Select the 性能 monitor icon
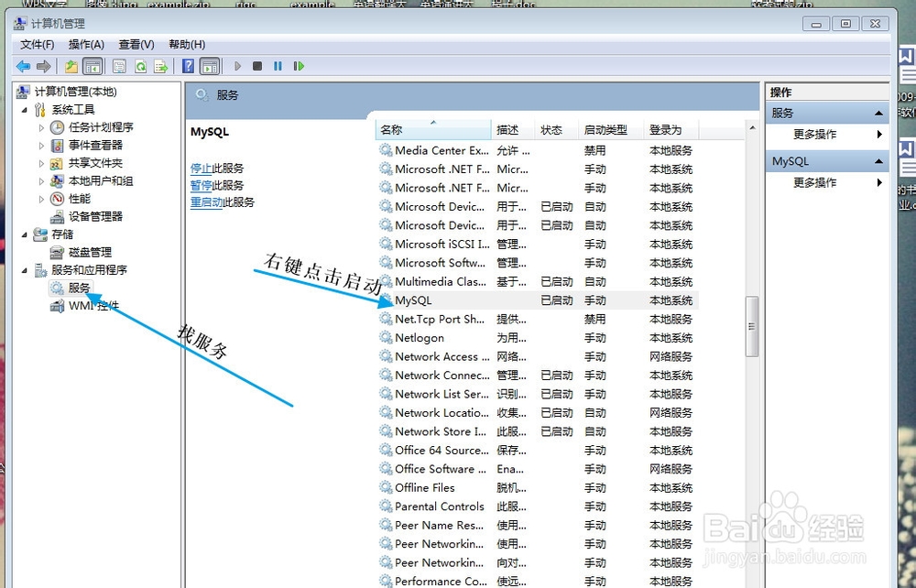This screenshot has height=588, width=916. [57, 199]
